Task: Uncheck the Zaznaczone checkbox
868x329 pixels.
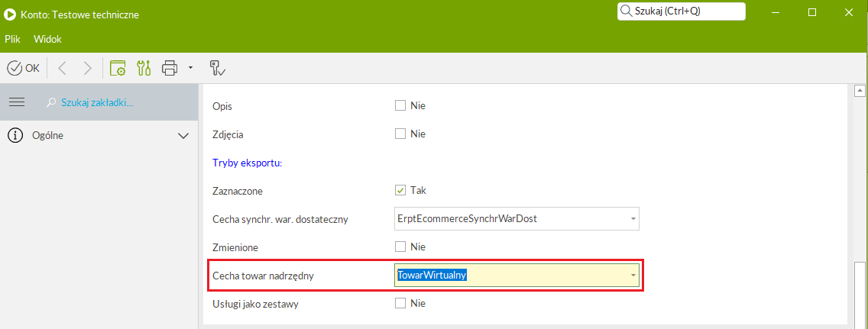Action: click(400, 190)
